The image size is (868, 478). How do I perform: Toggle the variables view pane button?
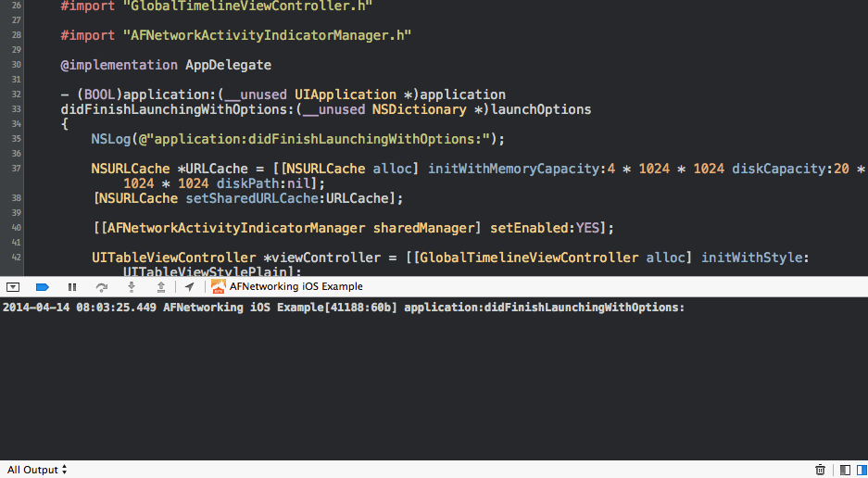pyautogui.click(x=844, y=470)
